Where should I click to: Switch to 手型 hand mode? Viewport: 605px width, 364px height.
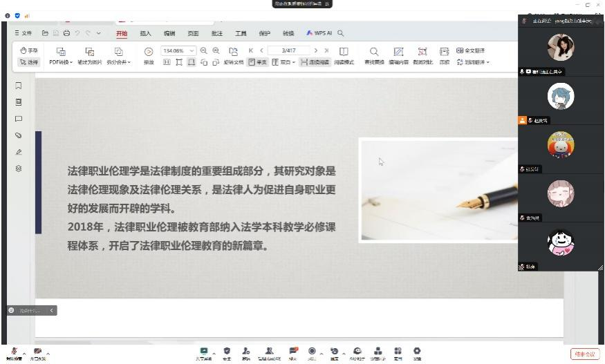(x=29, y=50)
